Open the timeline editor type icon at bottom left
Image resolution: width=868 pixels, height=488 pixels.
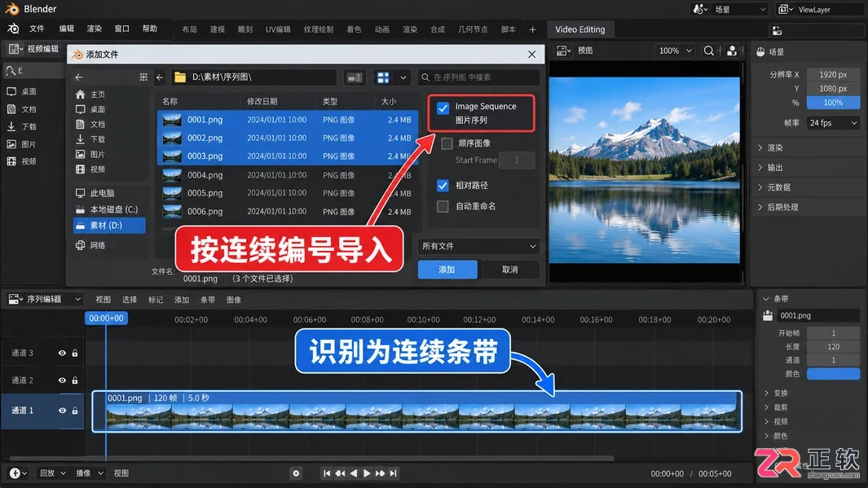coord(18,473)
